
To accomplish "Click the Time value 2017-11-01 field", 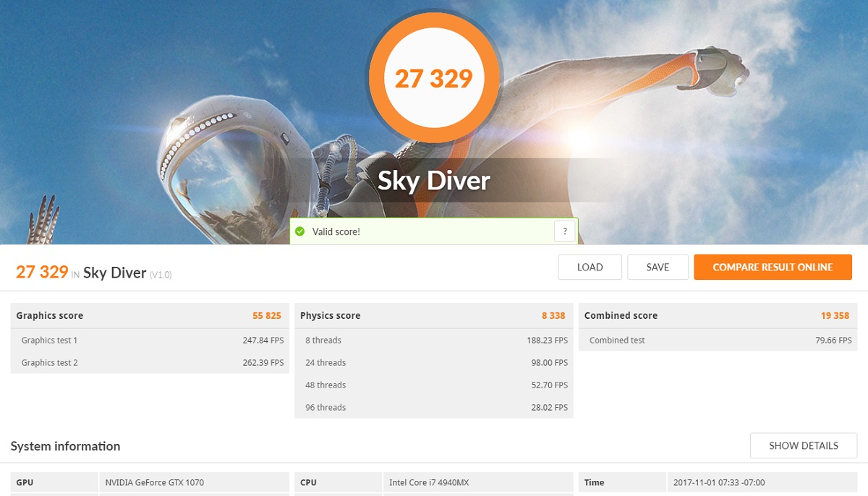I will click(x=761, y=483).
